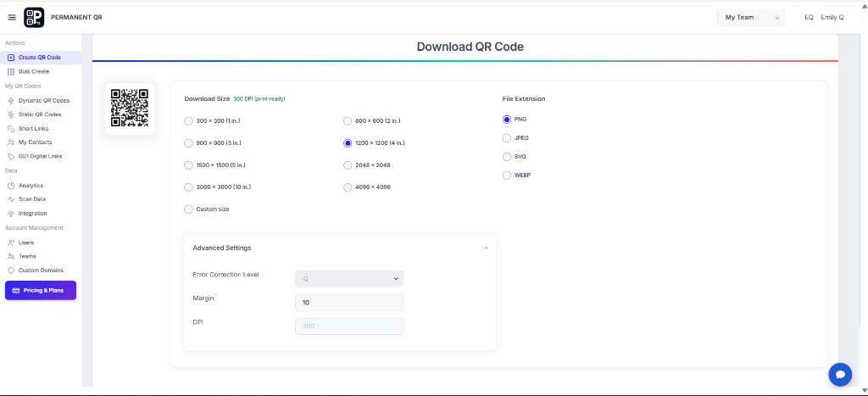The image size is (868, 396).
Task: Open the Error Correction Level dropdown
Action: (x=349, y=279)
